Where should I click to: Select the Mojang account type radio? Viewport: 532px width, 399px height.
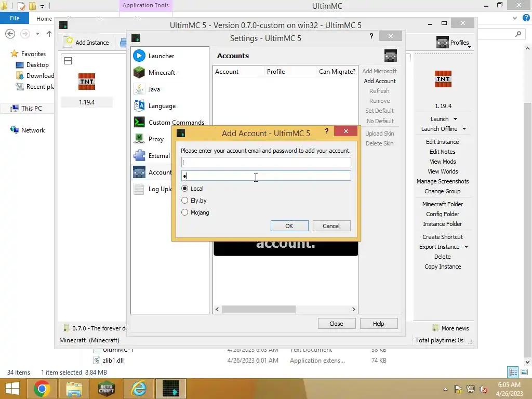tap(184, 212)
